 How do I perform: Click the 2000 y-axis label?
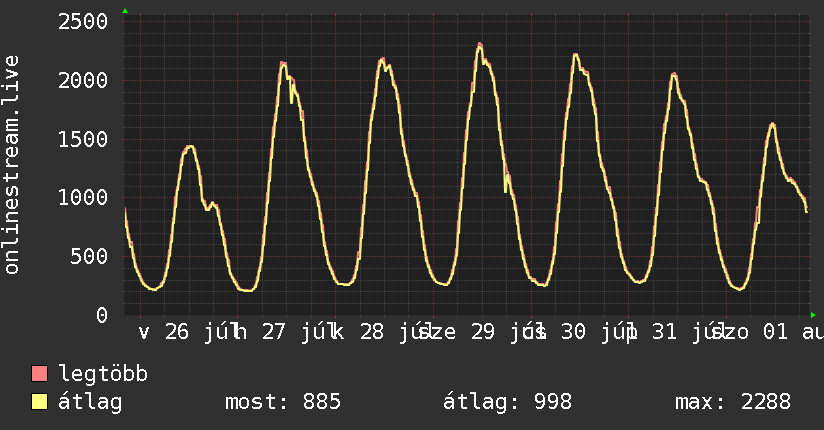(83, 81)
